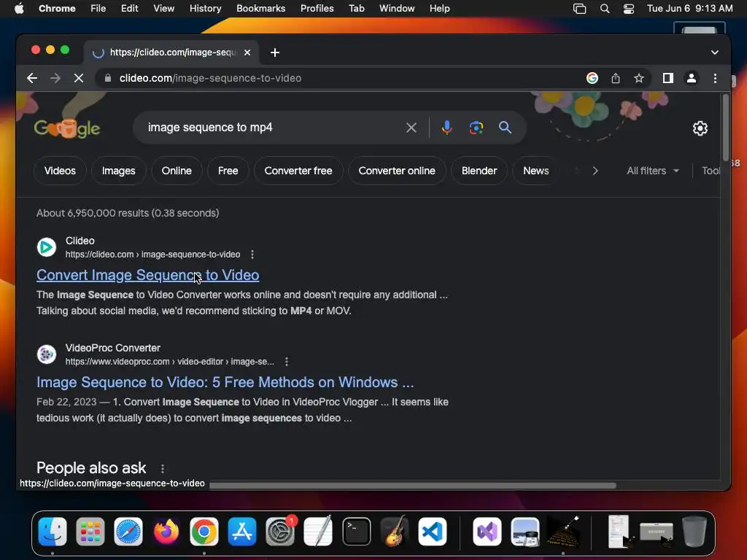747x560 pixels.
Task: Open the Window menu
Action: tap(397, 9)
